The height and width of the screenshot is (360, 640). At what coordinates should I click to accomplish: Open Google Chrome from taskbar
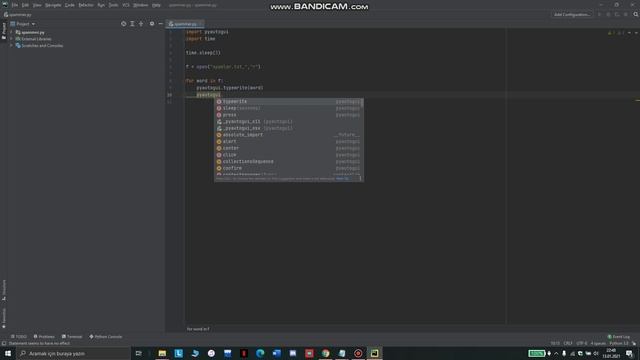[x=325, y=353]
